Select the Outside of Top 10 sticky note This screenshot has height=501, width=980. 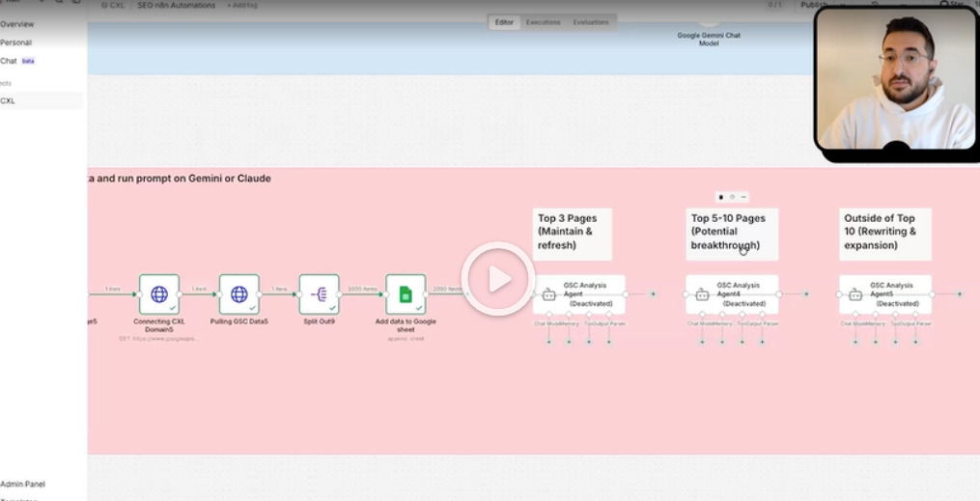(x=885, y=235)
